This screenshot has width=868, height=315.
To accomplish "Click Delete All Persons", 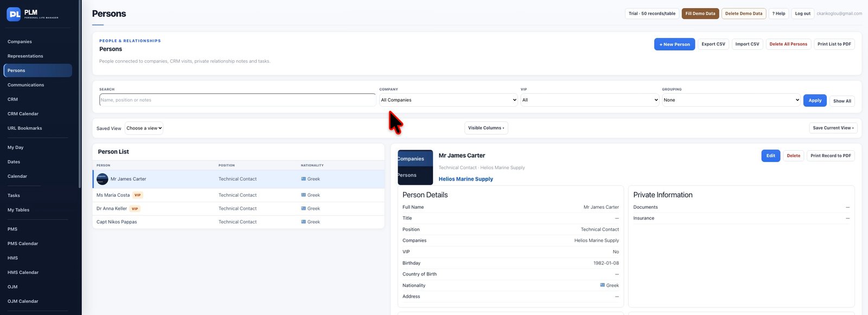I will (x=788, y=44).
